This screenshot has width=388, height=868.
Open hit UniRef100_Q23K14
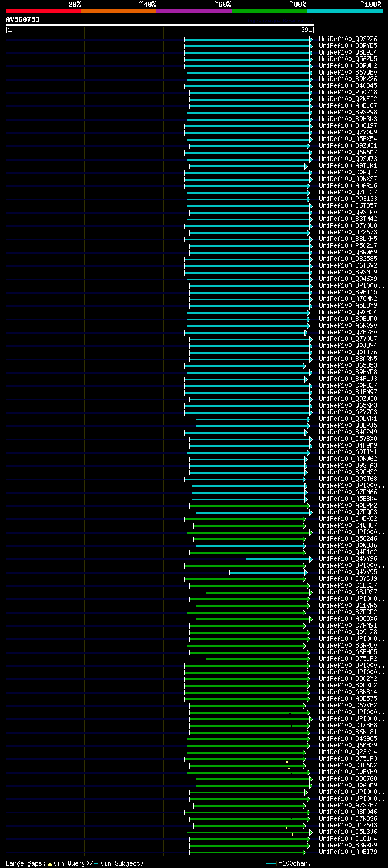pos(349,752)
